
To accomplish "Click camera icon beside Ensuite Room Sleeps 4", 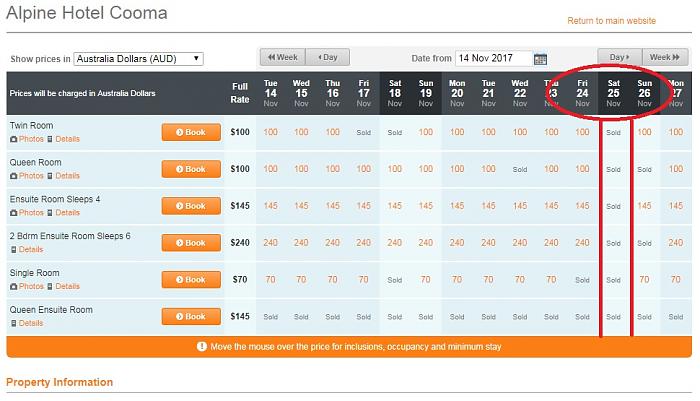I will point(13,213).
